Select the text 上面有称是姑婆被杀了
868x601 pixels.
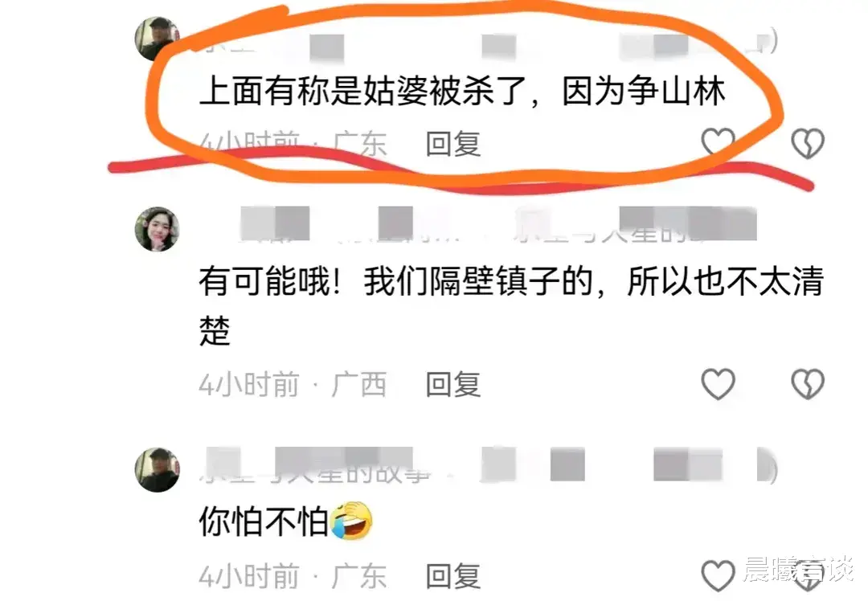click(362, 92)
